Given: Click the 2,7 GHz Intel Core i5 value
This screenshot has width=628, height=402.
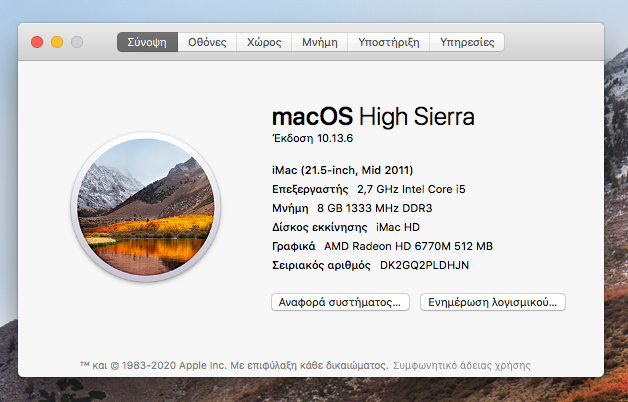Looking at the screenshot, I should pyautogui.click(x=411, y=189).
